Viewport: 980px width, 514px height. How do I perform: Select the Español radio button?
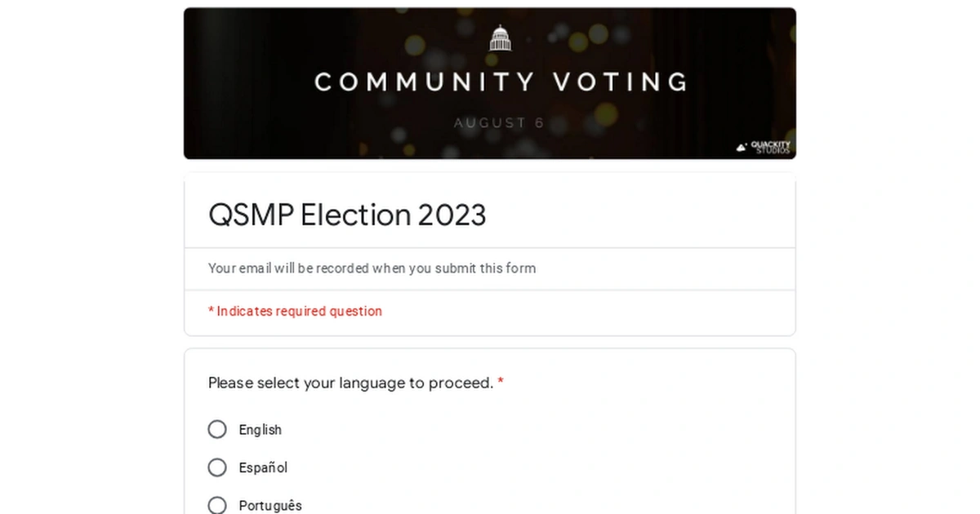pos(217,467)
